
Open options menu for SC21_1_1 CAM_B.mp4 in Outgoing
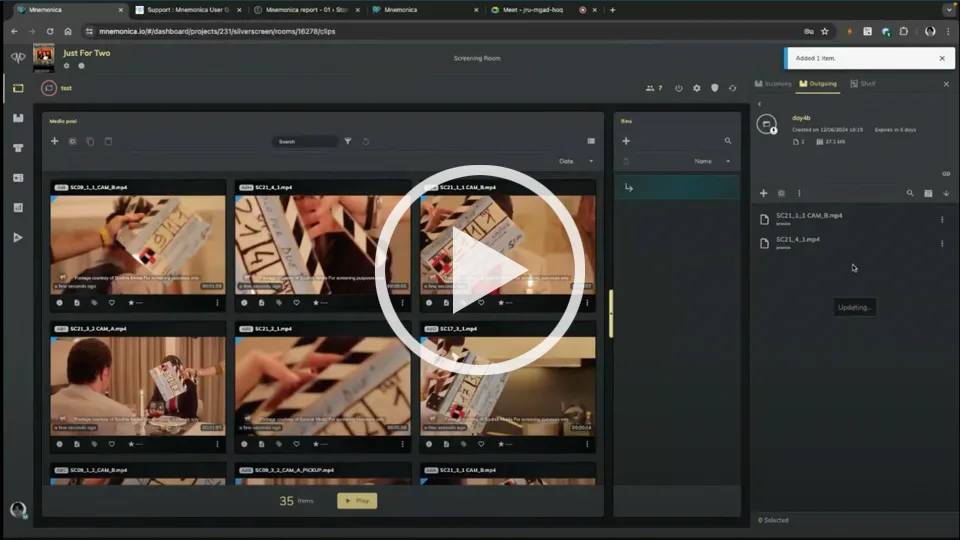pos(942,219)
